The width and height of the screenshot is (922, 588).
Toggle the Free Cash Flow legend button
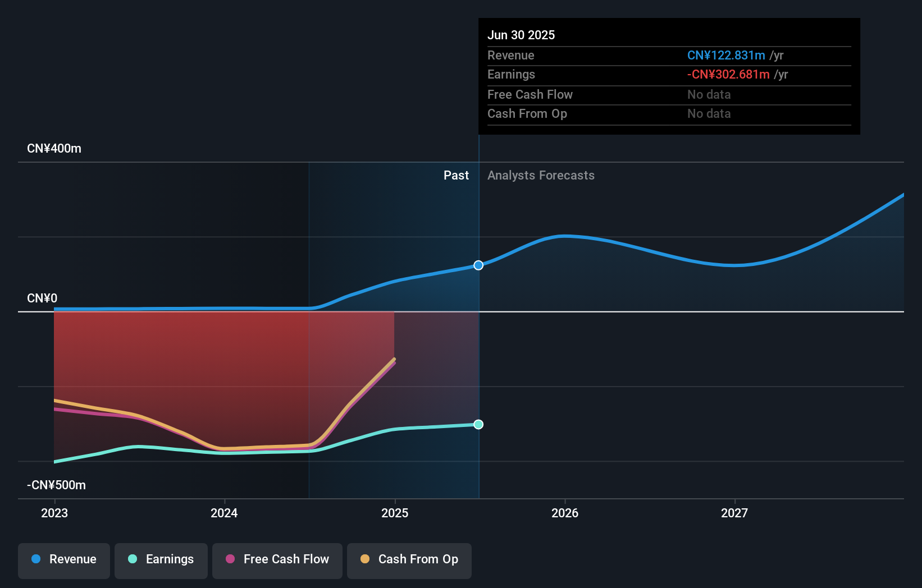277,561
